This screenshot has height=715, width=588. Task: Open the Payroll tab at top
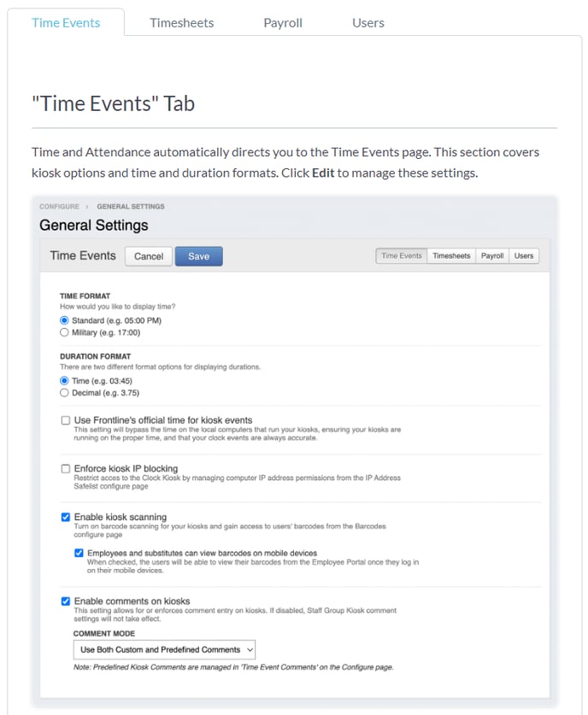(283, 23)
